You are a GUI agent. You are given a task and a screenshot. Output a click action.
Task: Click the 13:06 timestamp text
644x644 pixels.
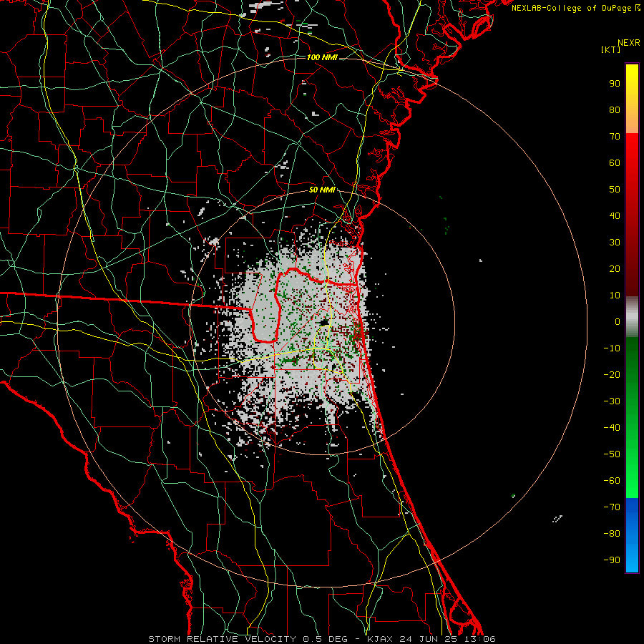[480, 639]
